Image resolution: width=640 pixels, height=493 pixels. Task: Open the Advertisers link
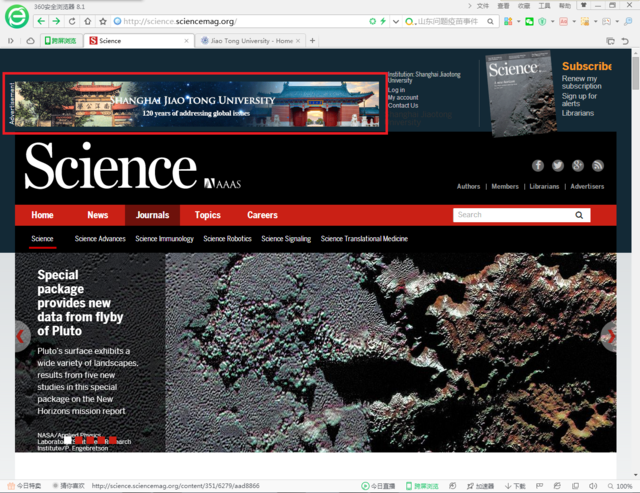[587, 187]
